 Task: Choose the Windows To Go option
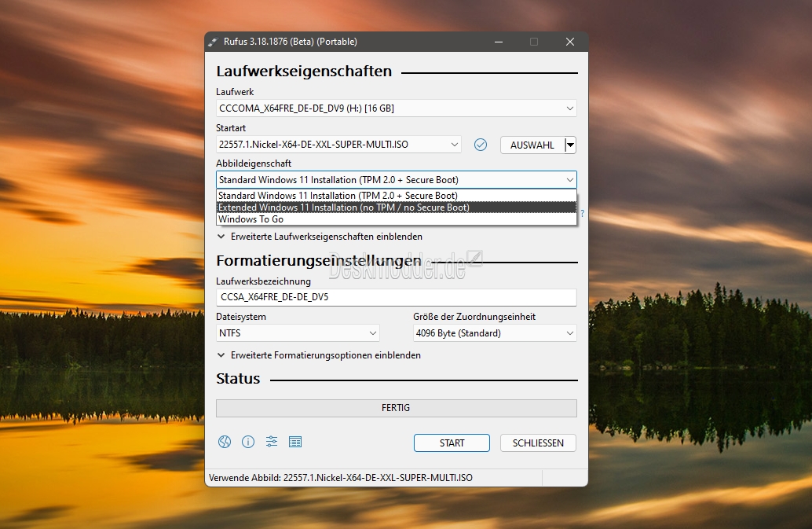(396, 219)
